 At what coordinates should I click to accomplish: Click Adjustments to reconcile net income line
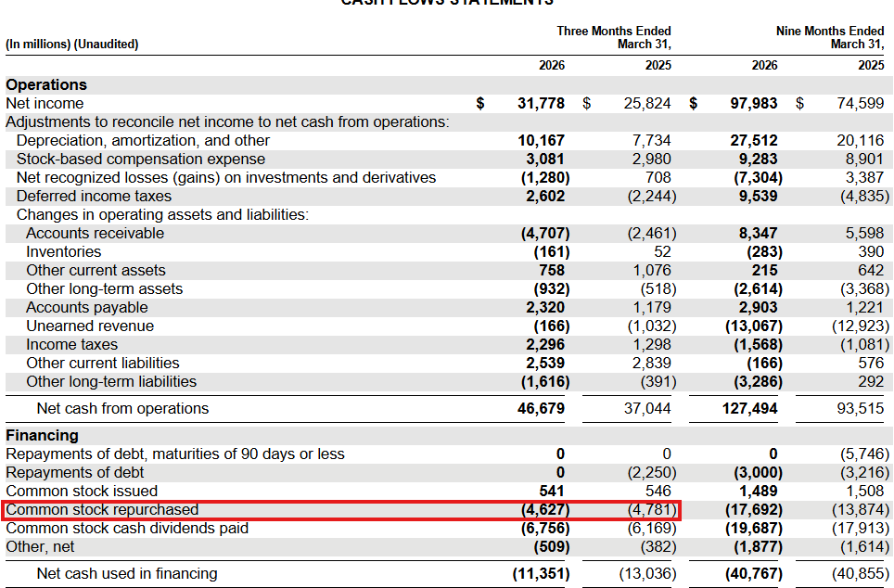227,121
